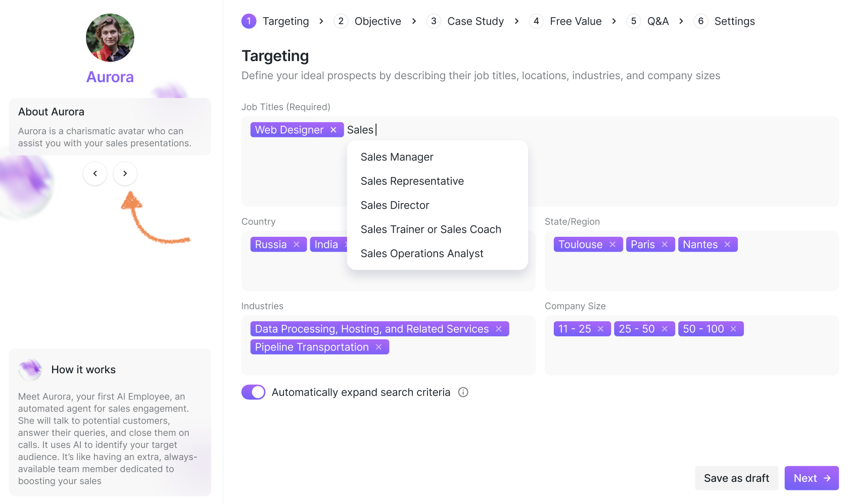
Task: Pick Sales Operations Analyst suggestion
Action: tap(422, 254)
